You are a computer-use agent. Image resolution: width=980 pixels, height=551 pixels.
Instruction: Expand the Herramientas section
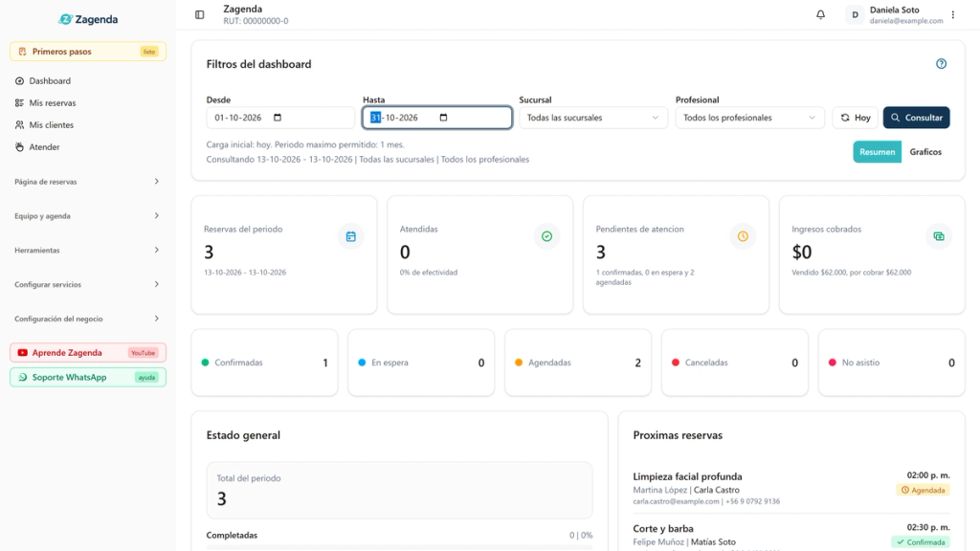click(x=87, y=250)
